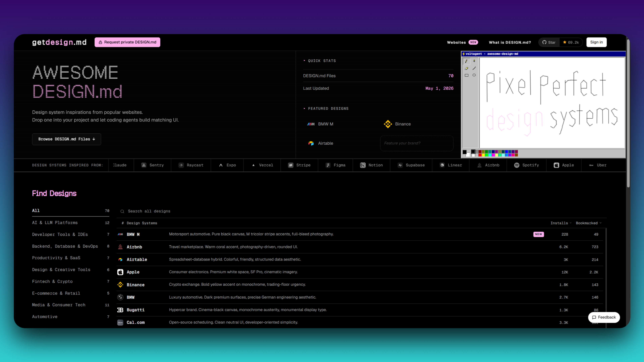Click the Stripe logo in the ticker
The height and width of the screenshot is (362, 644).
click(290, 165)
